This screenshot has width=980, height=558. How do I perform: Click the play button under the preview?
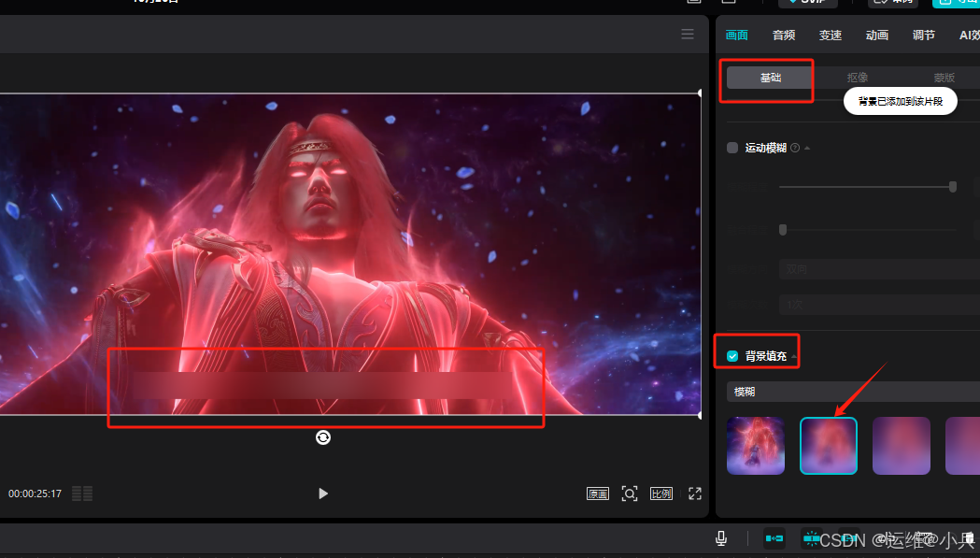click(323, 494)
